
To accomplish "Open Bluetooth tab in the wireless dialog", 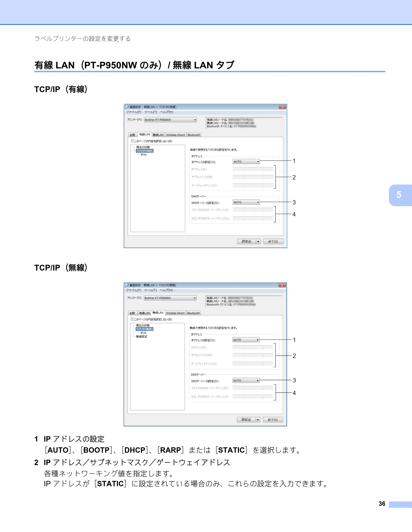I will click(x=194, y=313).
